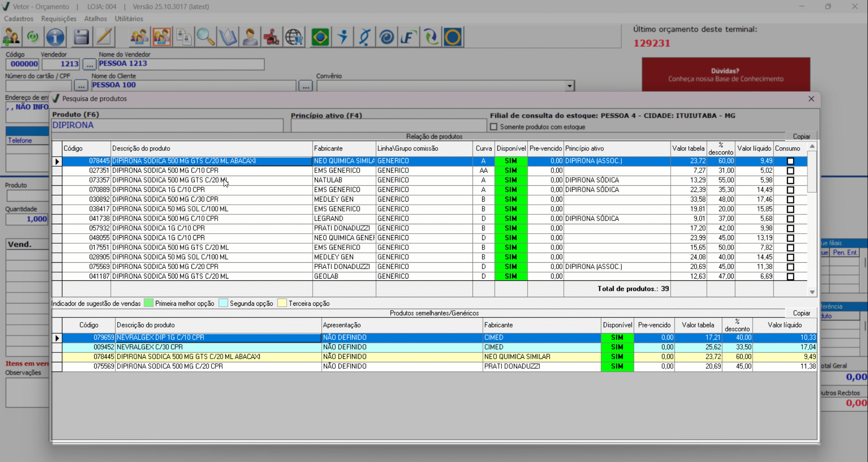Click the Princípio ativo (F4) search field

pyautogui.click(x=388, y=125)
